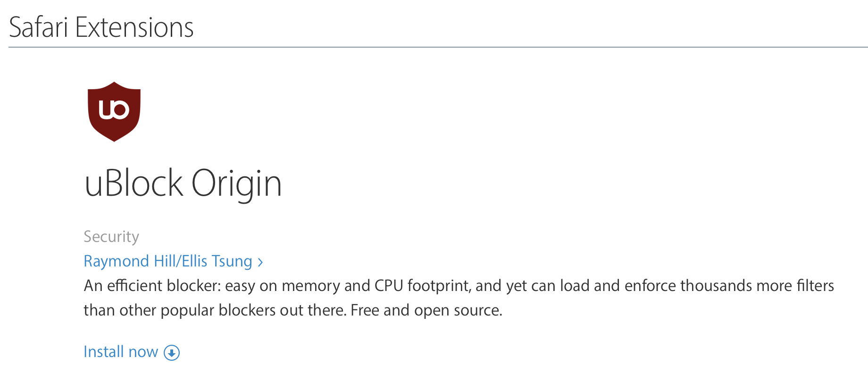Image resolution: width=868 pixels, height=382 pixels.
Task: Click the white 'uo' letters inside shield
Action: click(x=114, y=109)
